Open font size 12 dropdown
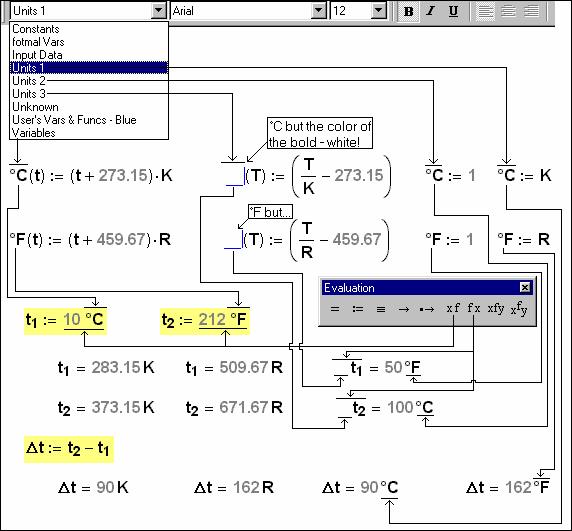The height and width of the screenshot is (531, 572). click(379, 11)
